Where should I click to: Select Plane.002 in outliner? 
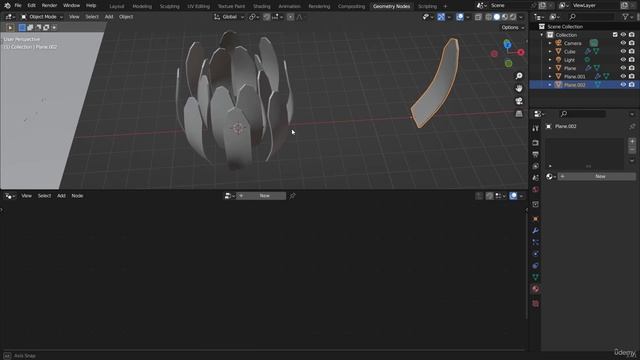(575, 84)
